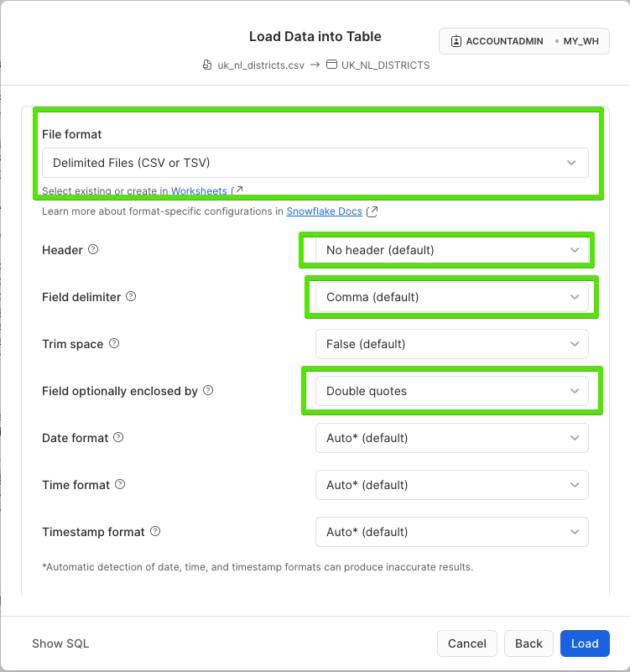Click the ACCOUNTADMIN role user icon
Image resolution: width=630 pixels, height=672 pixels.
click(456, 41)
